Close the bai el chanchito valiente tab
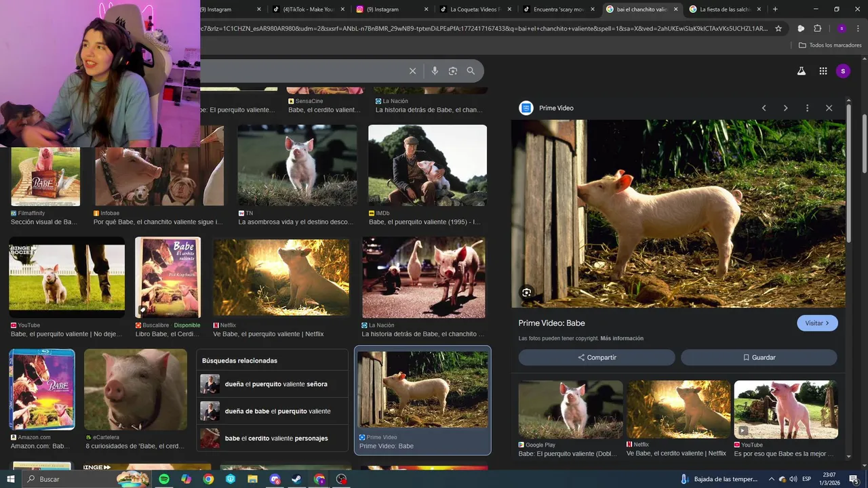Image resolution: width=868 pixels, height=488 pixels. click(x=675, y=9)
